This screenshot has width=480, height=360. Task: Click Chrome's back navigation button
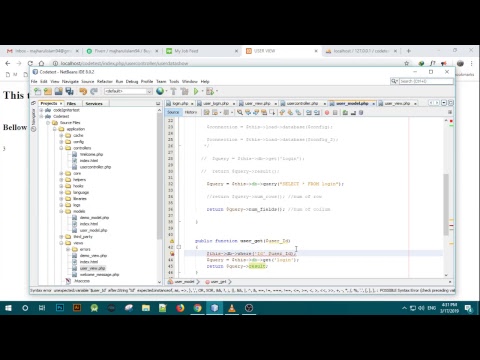pyautogui.click(x=8, y=63)
